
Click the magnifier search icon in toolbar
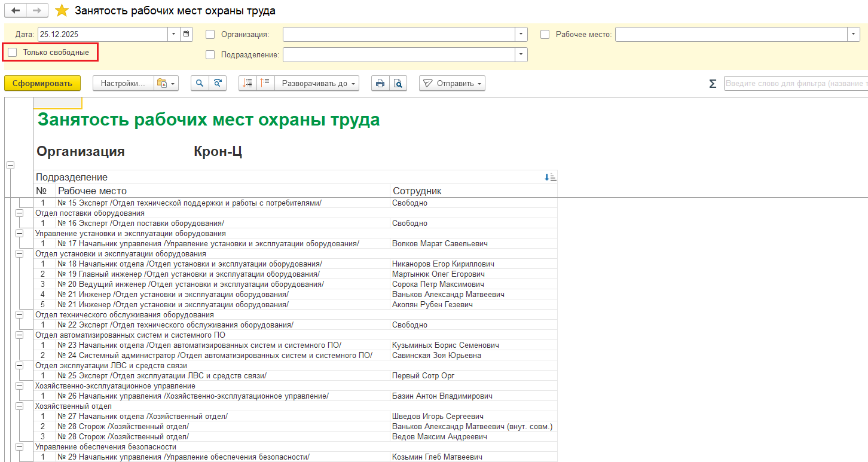[200, 84]
